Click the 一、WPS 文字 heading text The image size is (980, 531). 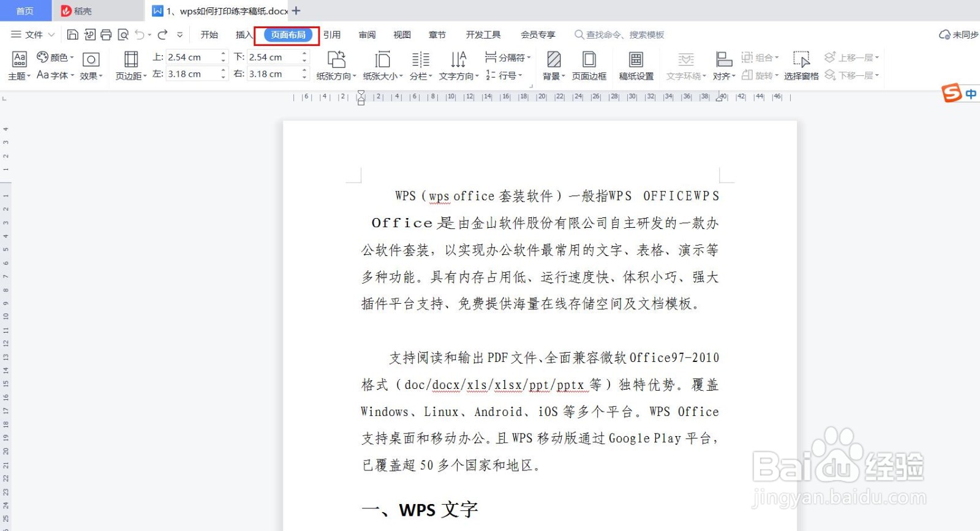[420, 510]
